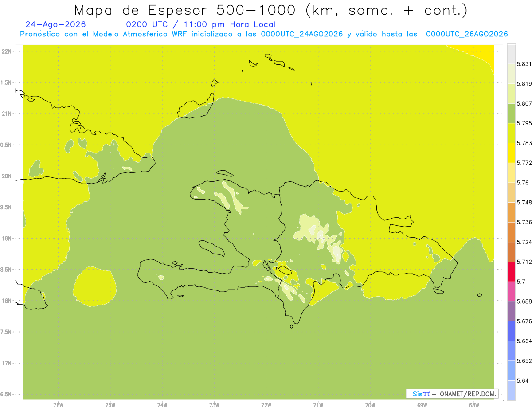
Task: Click the 76W longitude label
Action: tap(58, 405)
